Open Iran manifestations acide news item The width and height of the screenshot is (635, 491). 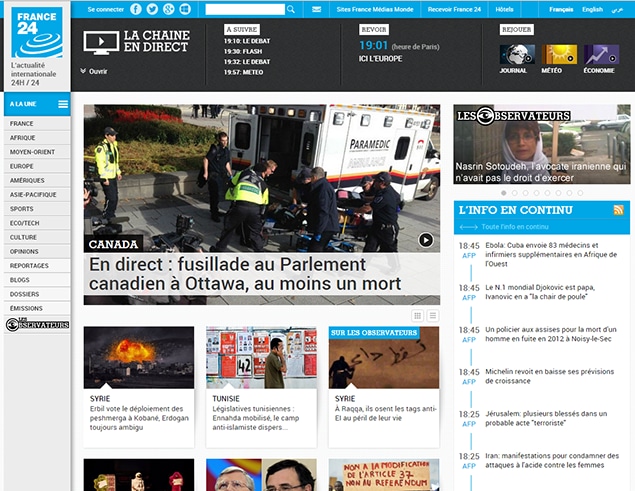coord(552,461)
